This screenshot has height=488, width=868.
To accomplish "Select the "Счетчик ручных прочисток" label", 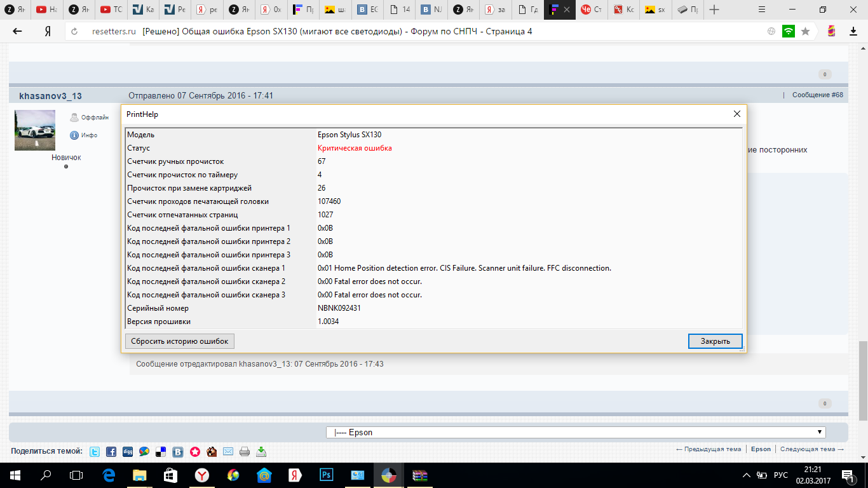I will click(x=175, y=161).
